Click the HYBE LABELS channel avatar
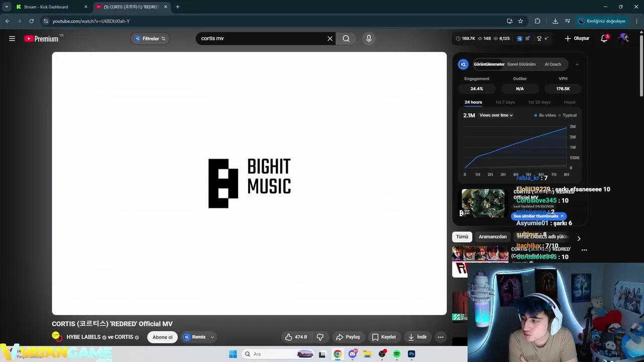The height and width of the screenshot is (362, 644). pos(57,337)
